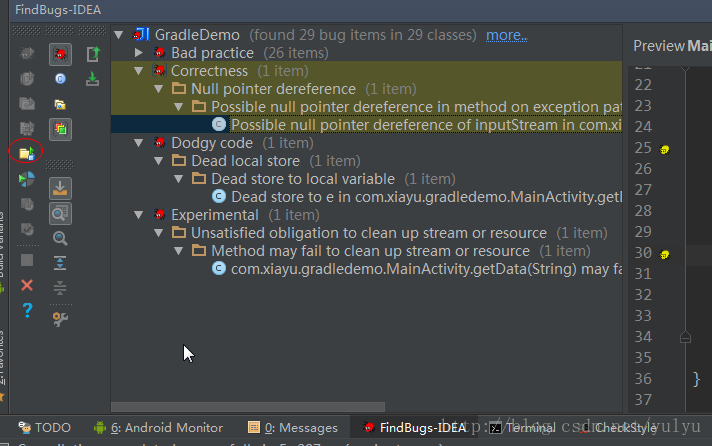Collapse Null pointer dereference folder
Screen dimensions: 712x446
click(x=158, y=89)
